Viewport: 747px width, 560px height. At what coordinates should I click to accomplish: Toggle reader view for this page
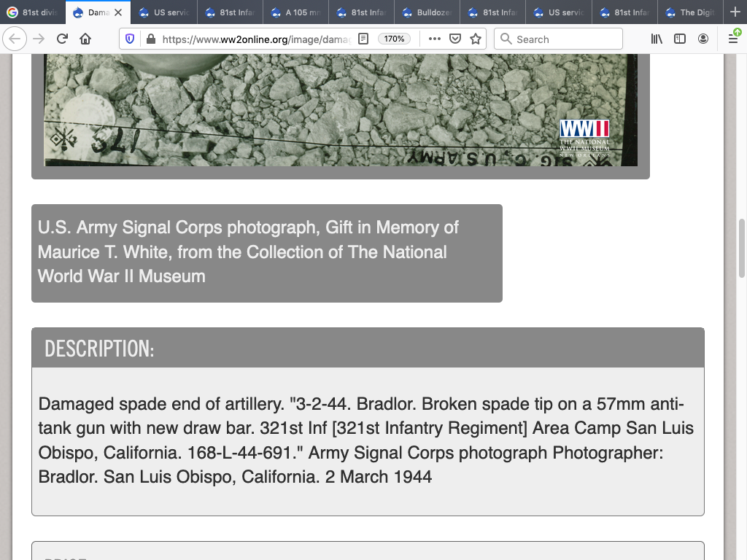(x=363, y=39)
